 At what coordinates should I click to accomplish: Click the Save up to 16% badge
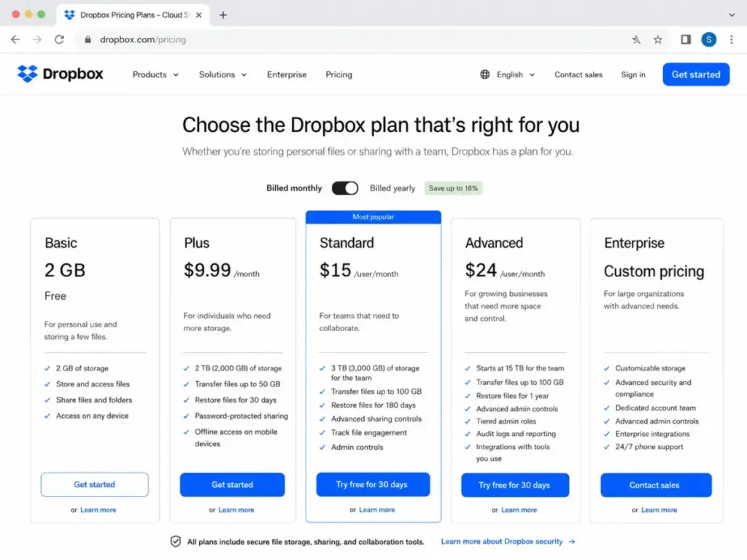click(x=453, y=188)
